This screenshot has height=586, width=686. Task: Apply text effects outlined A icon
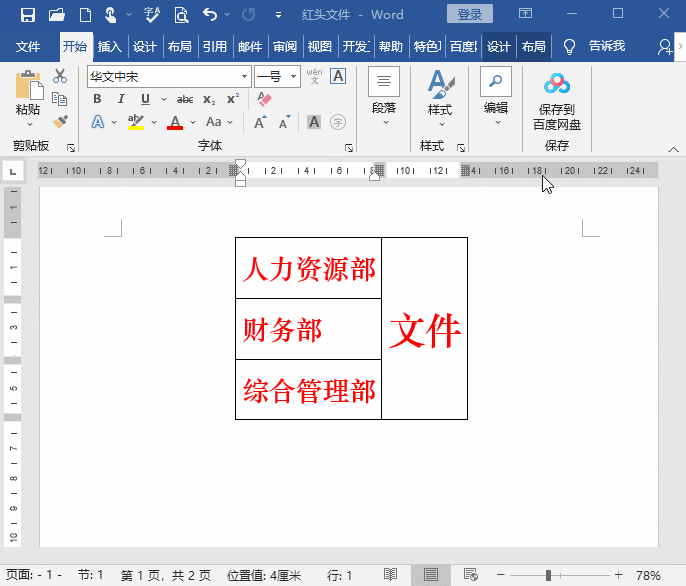click(98, 122)
